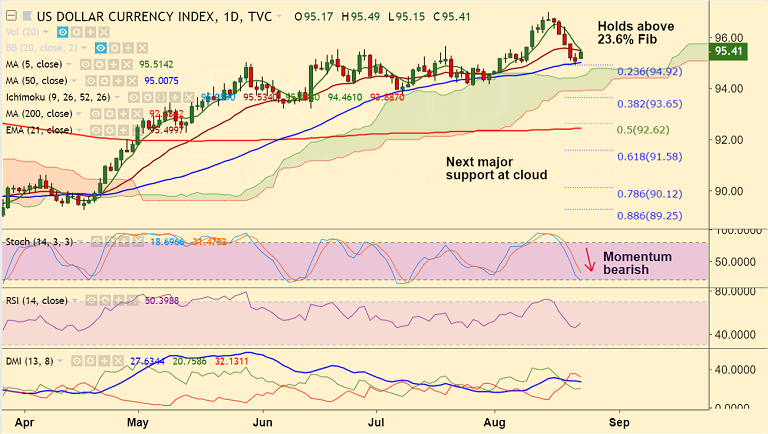Select the MA (5, close) legend label
This screenshot has height=434, width=768.
[x=34, y=64]
